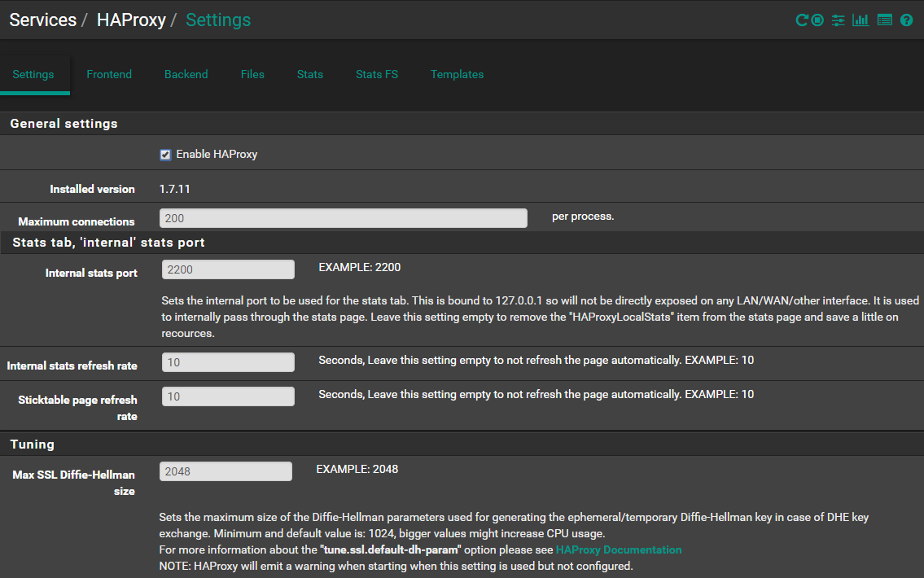Go to the Files tab
924x578 pixels.
(x=252, y=74)
